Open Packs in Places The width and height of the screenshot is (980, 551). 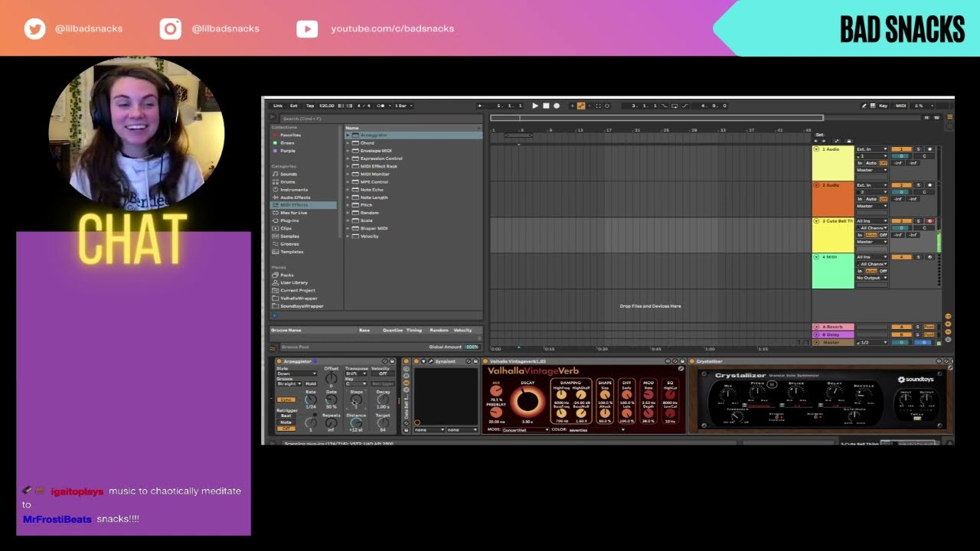(287, 275)
